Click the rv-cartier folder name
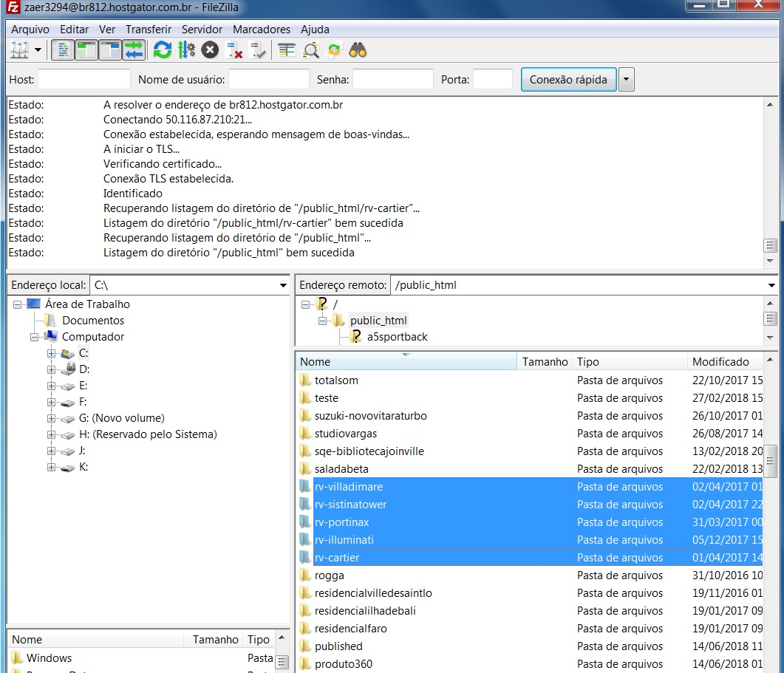Viewport: 784px width, 673px height. click(337, 558)
